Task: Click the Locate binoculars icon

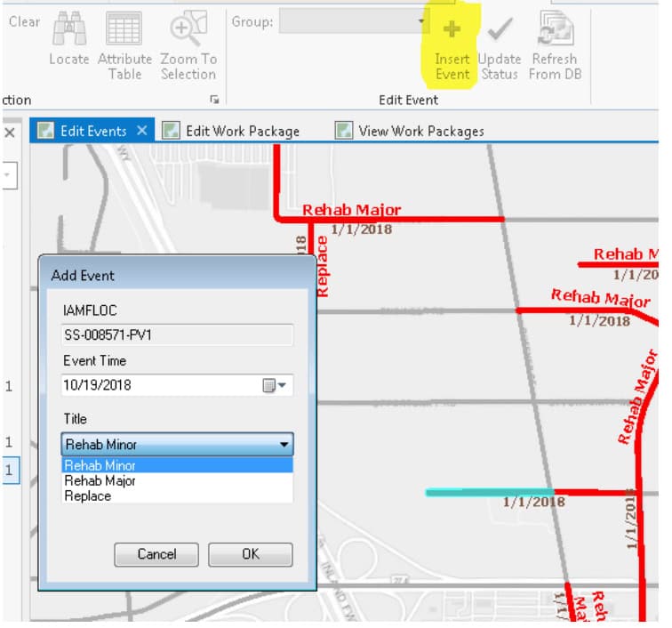Action: point(68,30)
